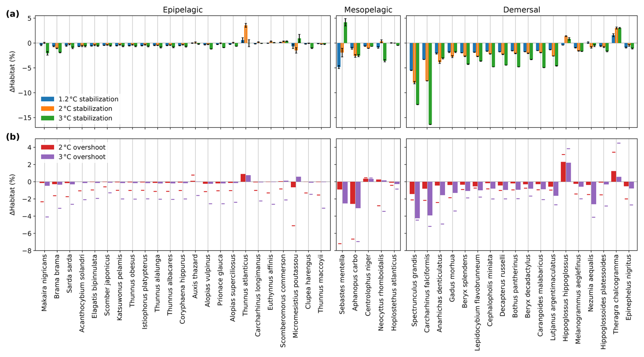Click the purple 3 °C overshoot legend swatch
Image resolution: width=644 pixels, height=357 pixels.
[x=47, y=157]
